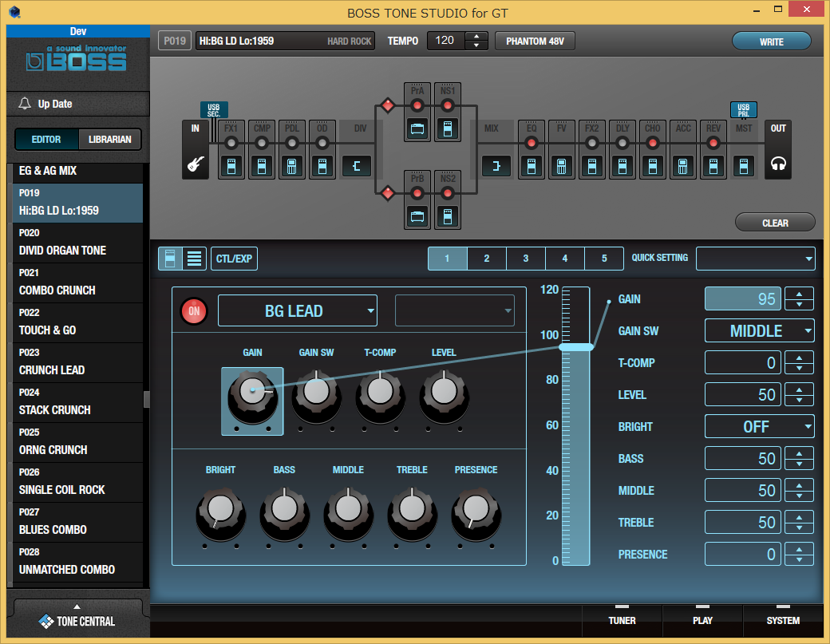The width and height of the screenshot is (830, 644).
Task: Open parameter page 3 tab
Action: coord(526,259)
